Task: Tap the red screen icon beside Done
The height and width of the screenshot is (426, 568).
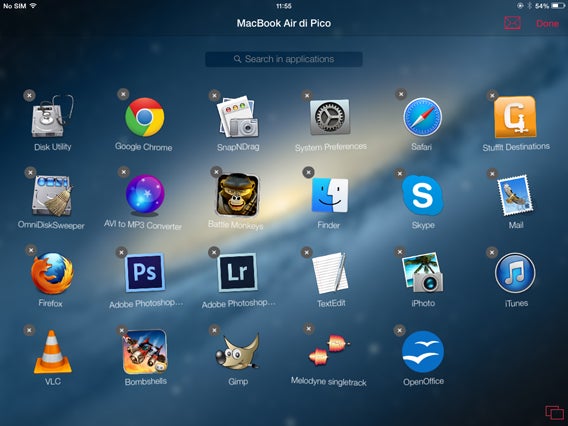Action: [512, 23]
